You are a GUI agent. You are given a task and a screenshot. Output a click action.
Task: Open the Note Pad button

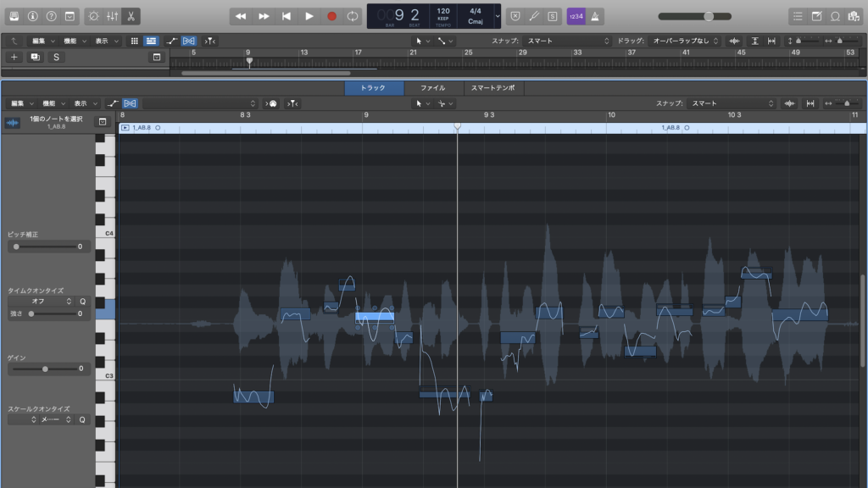pyautogui.click(x=816, y=16)
